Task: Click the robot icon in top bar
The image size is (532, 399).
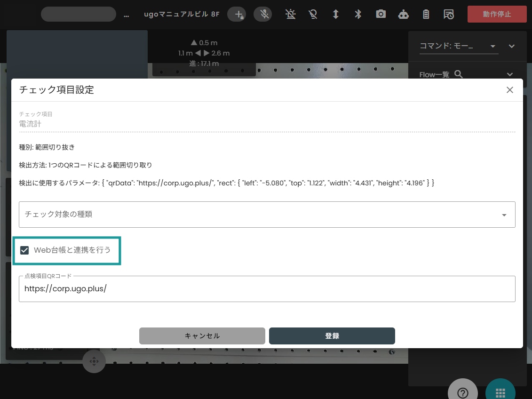Action: coord(404,14)
